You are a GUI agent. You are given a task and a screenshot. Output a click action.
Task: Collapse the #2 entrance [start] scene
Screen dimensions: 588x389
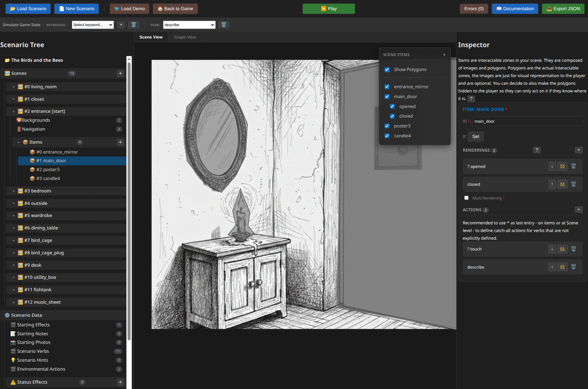point(14,111)
